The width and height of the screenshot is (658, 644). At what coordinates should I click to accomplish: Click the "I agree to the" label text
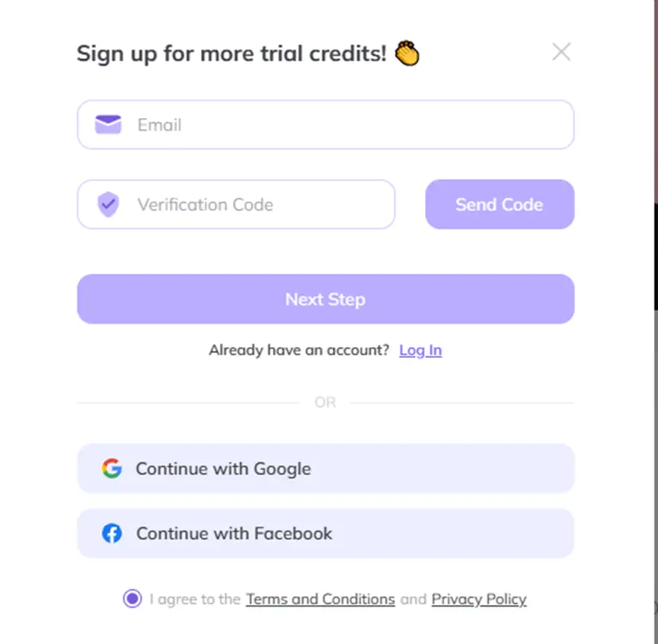click(x=194, y=599)
